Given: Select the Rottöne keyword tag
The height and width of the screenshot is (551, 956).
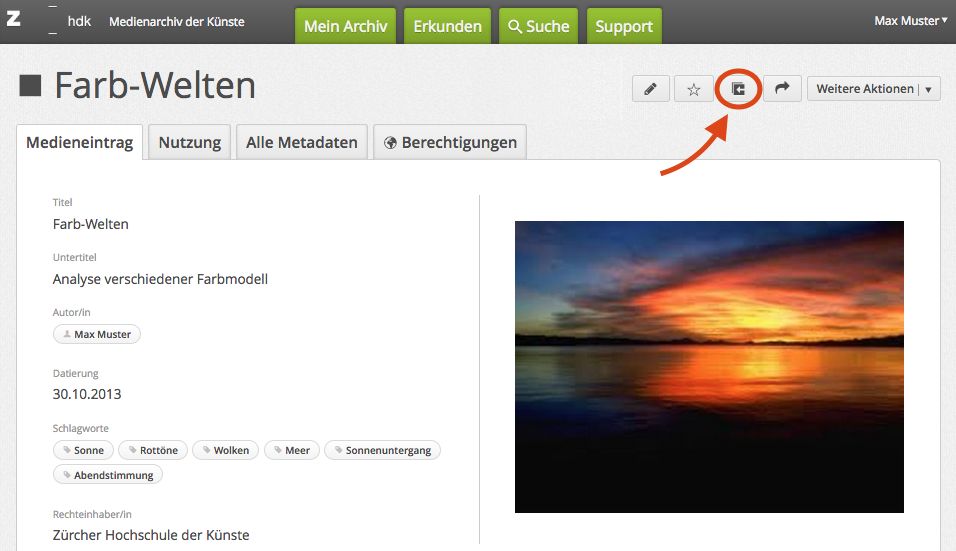Looking at the screenshot, I should (x=152, y=450).
